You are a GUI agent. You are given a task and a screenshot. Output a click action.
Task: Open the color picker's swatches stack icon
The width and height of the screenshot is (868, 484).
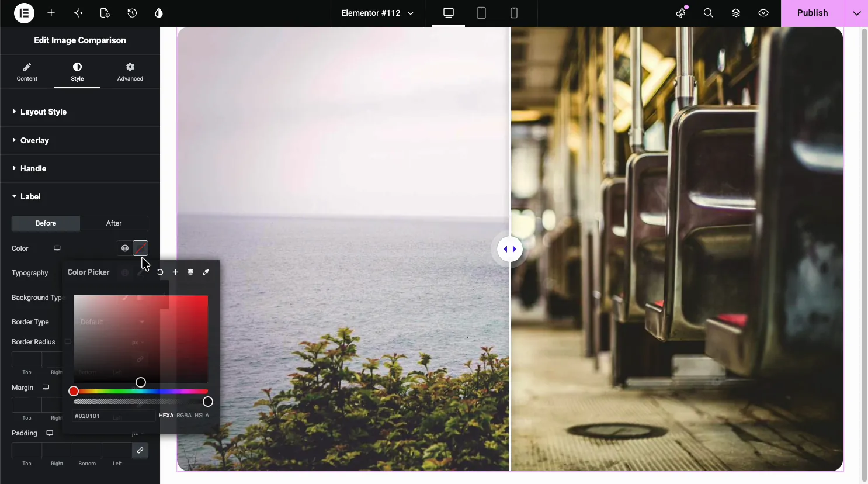[x=190, y=272]
